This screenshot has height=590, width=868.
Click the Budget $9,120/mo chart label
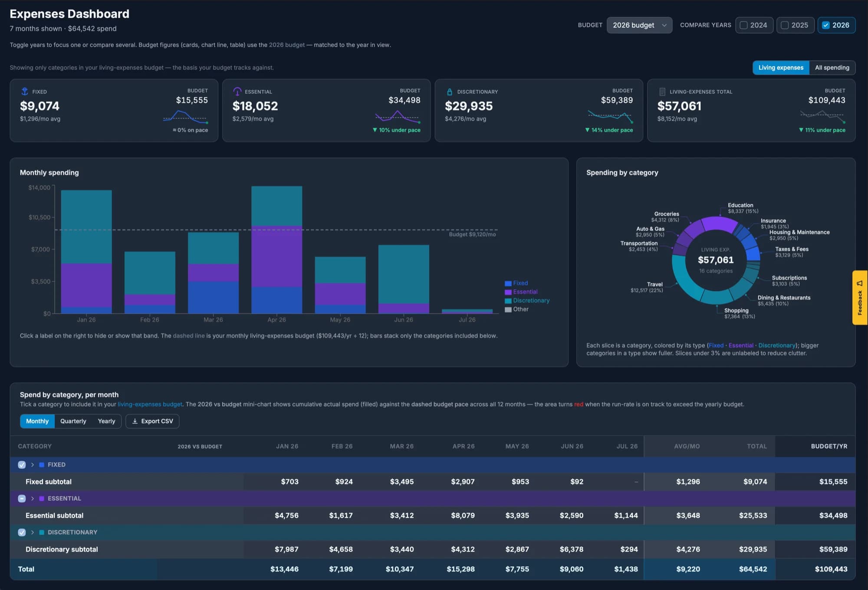(x=472, y=234)
